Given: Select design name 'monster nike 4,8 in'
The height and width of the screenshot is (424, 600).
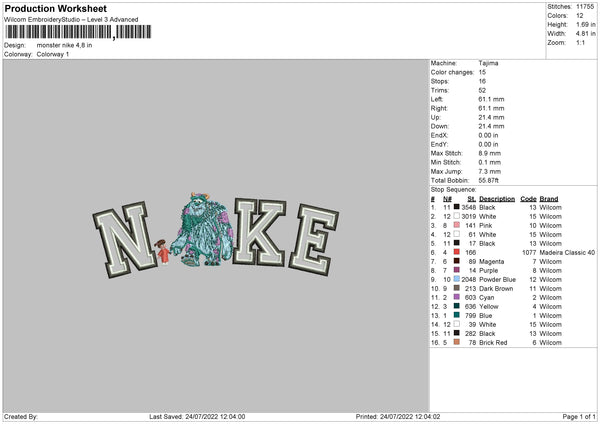Looking at the screenshot, I should [x=64, y=45].
